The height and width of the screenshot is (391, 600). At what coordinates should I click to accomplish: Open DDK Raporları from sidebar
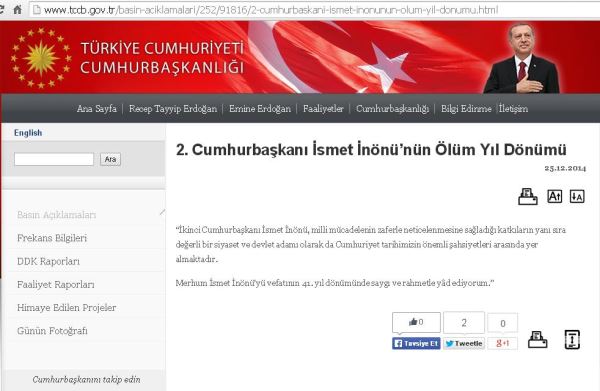(x=49, y=261)
